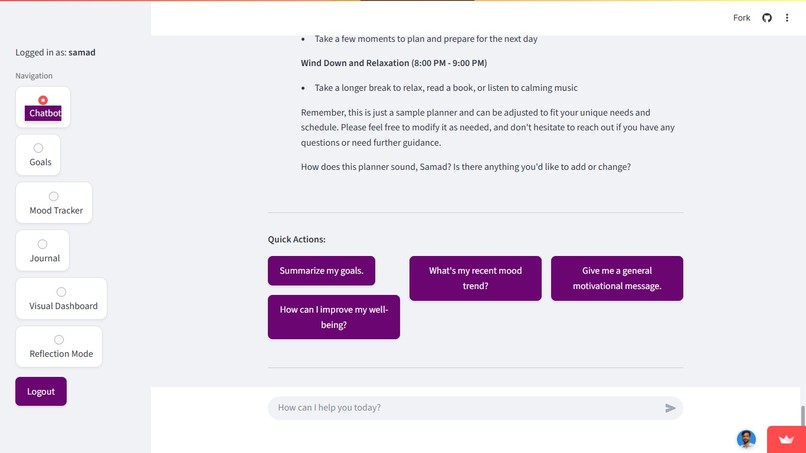Ask 'What's my recent mood trend?'

(475, 278)
